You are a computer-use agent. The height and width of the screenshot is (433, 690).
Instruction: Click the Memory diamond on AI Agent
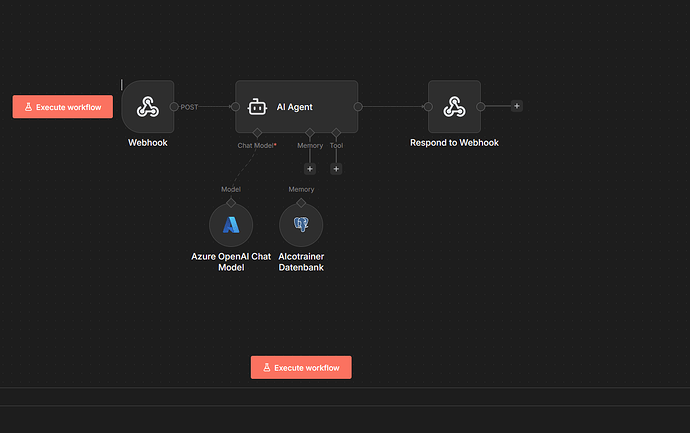pos(310,132)
